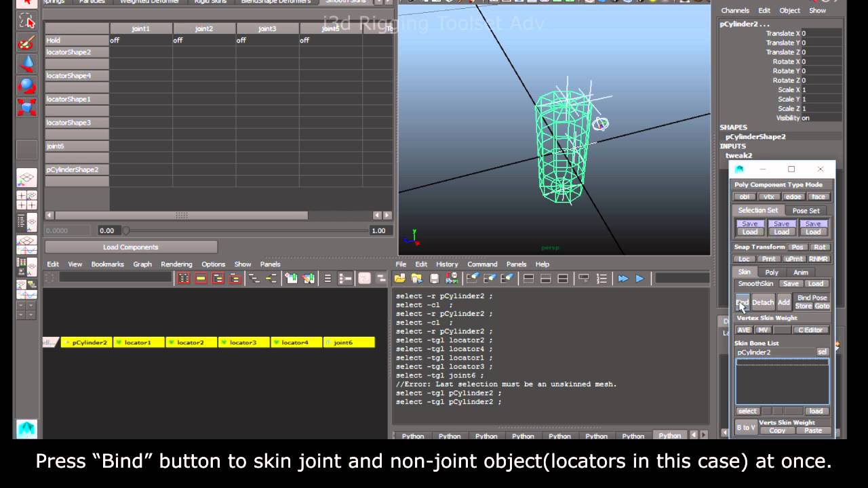868x488 pixels.
Task: Click the Detach skin button
Action: pyautogui.click(x=763, y=302)
